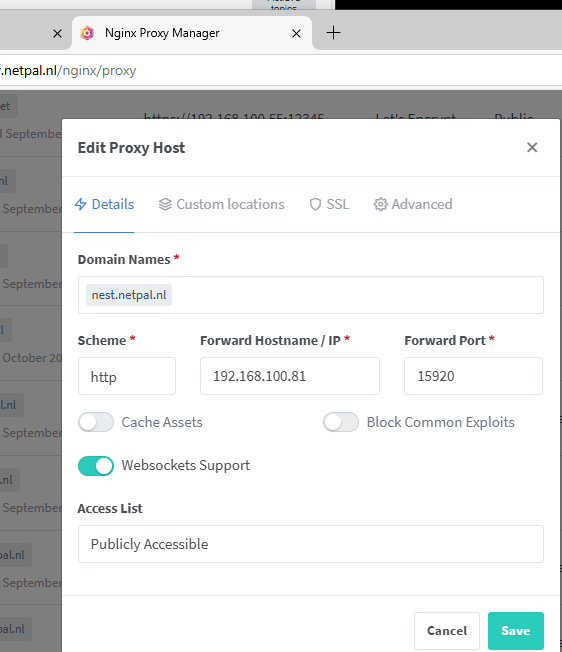Viewport: 562px width, 652px height.
Task: Close the previous browser tab
Action: click(x=58, y=33)
